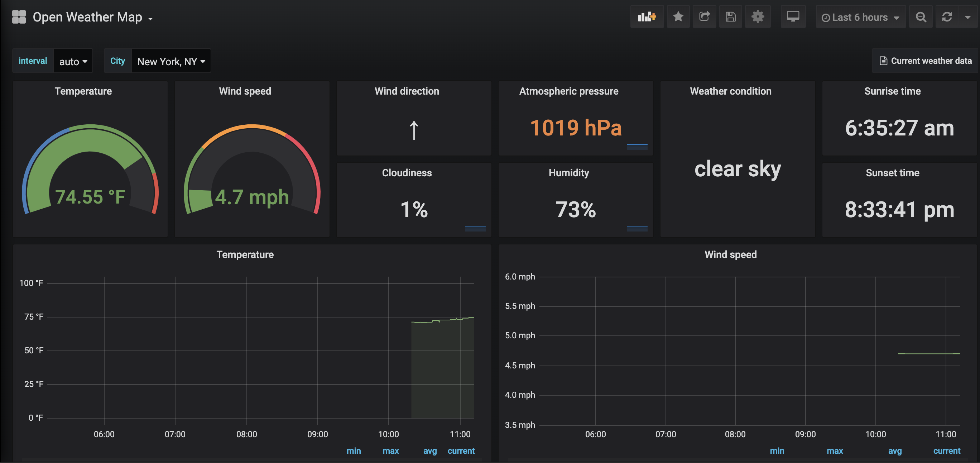
Task: Click the Share dashboard icon
Action: [x=704, y=17]
